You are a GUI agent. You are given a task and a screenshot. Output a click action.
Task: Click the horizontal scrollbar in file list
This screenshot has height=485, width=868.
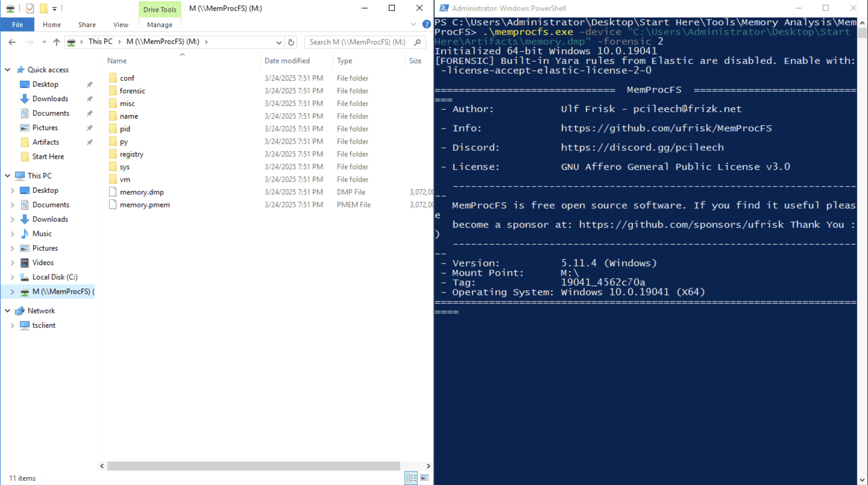coord(253,466)
